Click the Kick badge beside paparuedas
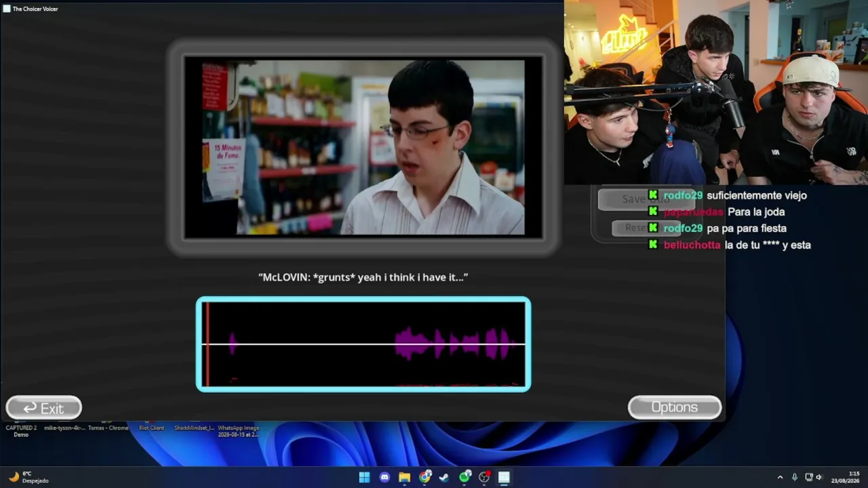 (653, 211)
